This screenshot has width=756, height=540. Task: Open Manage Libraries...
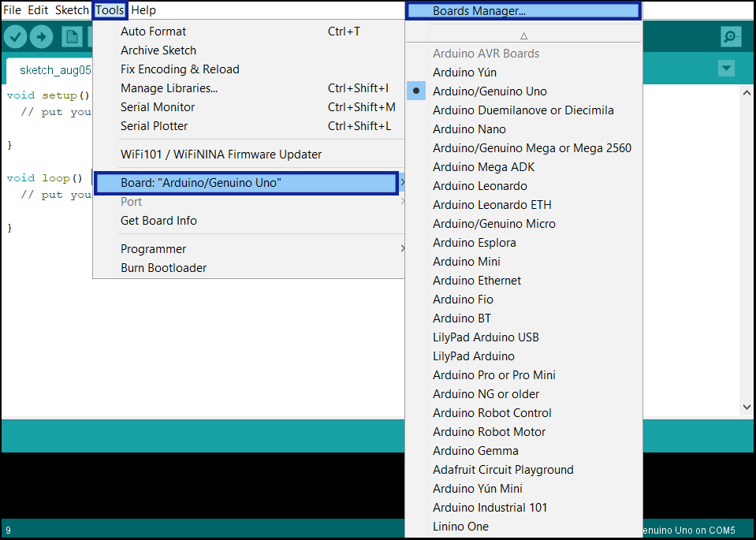coord(169,88)
